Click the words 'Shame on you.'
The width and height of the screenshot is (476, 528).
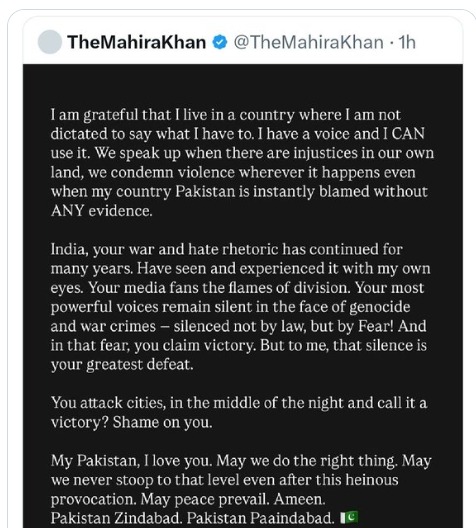163,422
